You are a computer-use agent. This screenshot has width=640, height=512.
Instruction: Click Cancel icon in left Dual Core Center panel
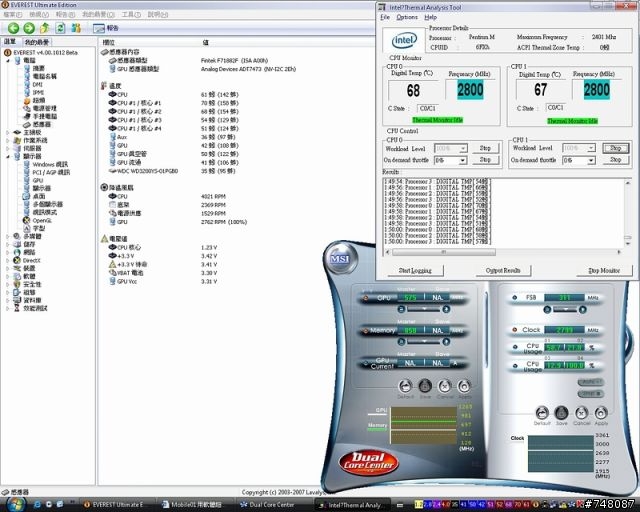(444, 386)
